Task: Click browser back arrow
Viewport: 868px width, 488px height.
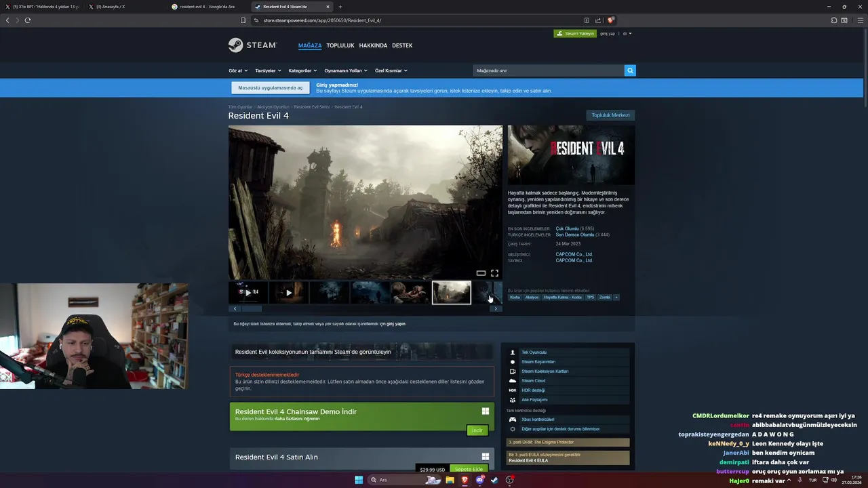Action: click(x=7, y=20)
